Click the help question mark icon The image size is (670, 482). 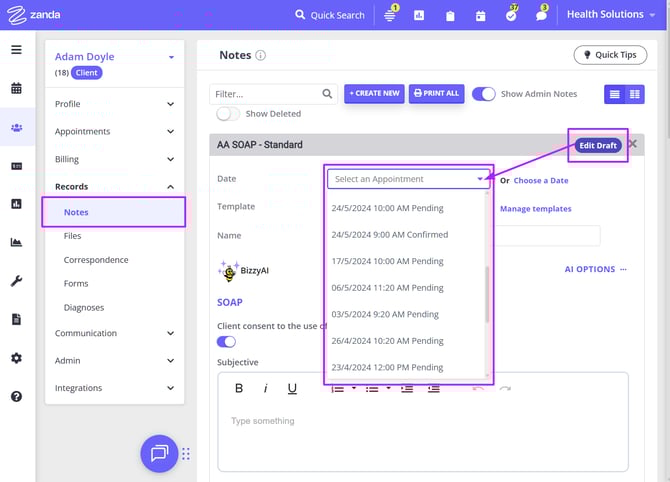[x=16, y=396]
